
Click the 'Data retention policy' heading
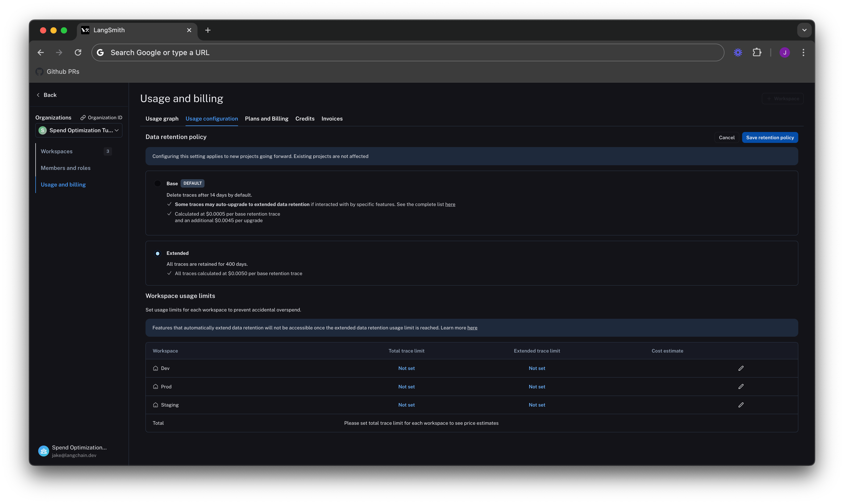176,137
